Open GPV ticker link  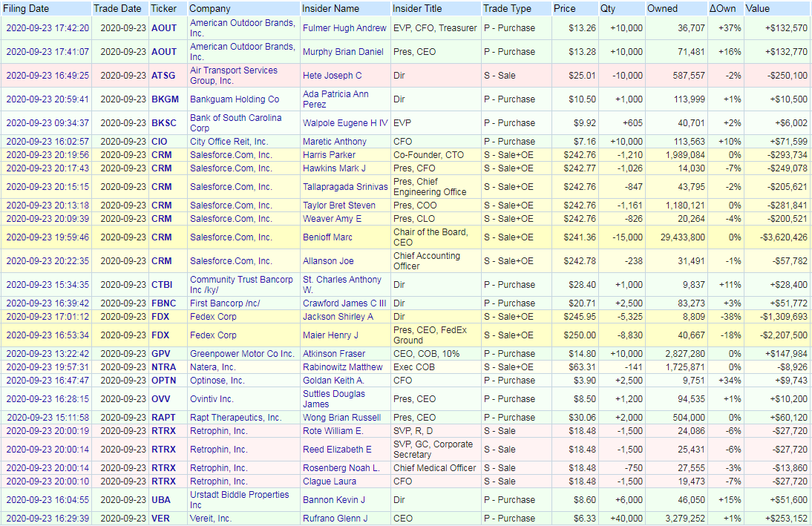point(160,354)
